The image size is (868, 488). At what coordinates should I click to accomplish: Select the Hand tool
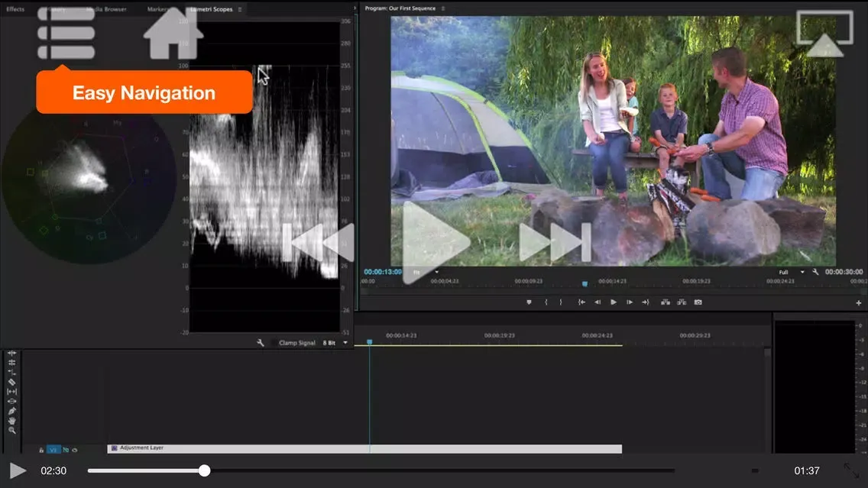pos(11,421)
